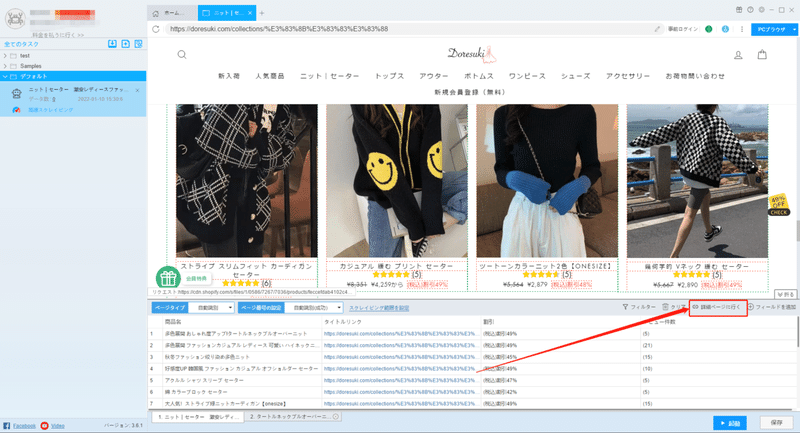
Task: Click the スクレイピング範囲を設定 link
Action: (x=379, y=308)
